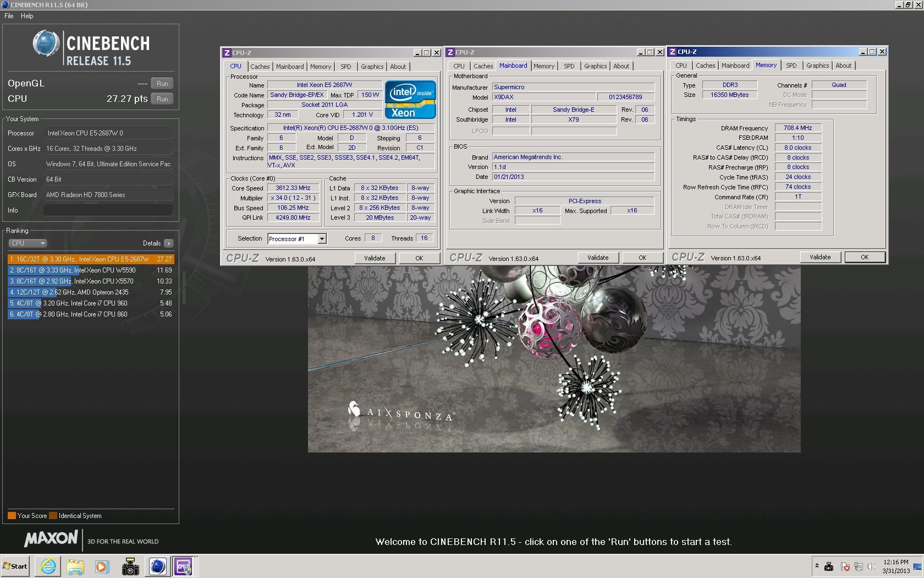The height and width of the screenshot is (578, 924).
Task: Open Graphics tab in first CPU-Z window
Action: [x=372, y=67]
